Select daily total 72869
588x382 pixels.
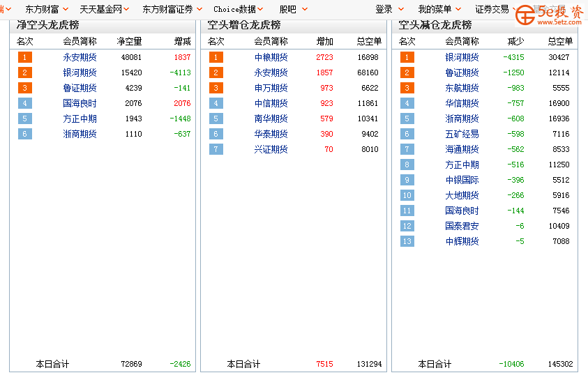point(131,364)
